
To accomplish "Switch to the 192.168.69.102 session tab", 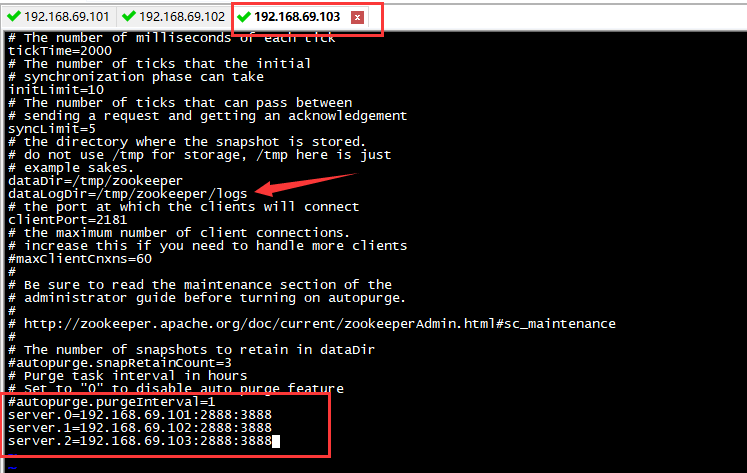I will pyautogui.click(x=173, y=17).
